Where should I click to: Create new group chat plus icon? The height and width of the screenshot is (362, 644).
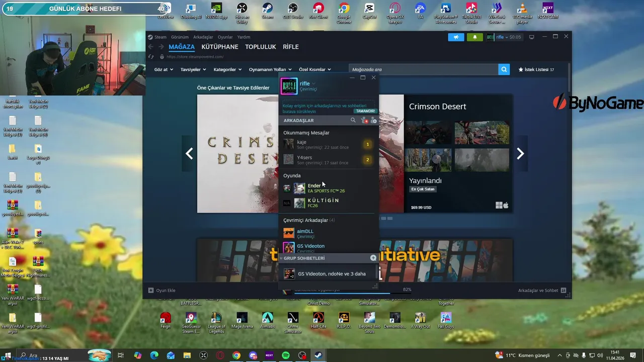[373, 258]
